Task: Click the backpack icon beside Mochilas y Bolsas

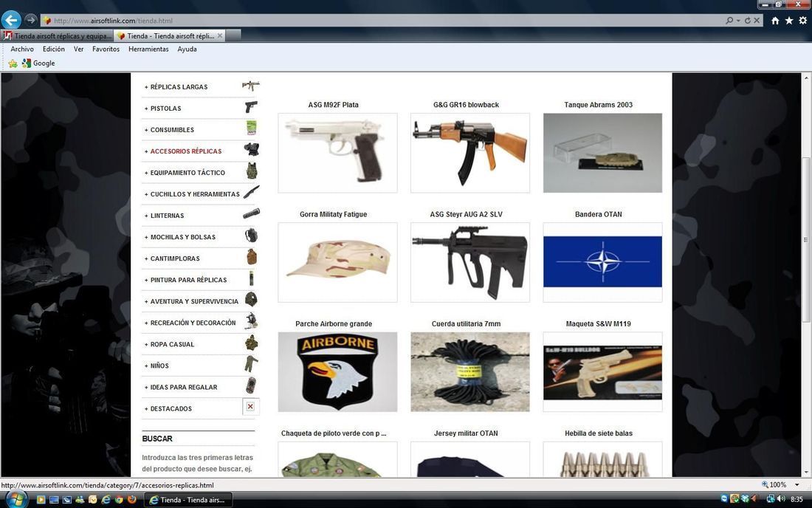Action: coord(251,235)
